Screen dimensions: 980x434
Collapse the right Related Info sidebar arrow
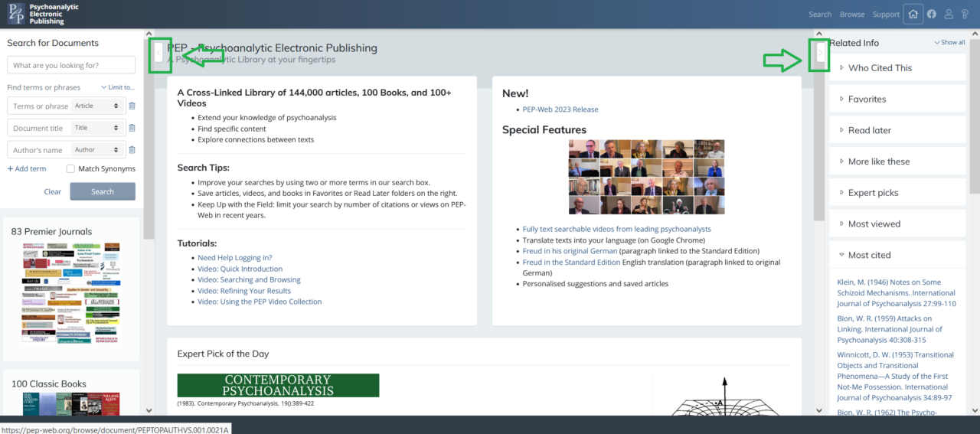click(x=820, y=53)
